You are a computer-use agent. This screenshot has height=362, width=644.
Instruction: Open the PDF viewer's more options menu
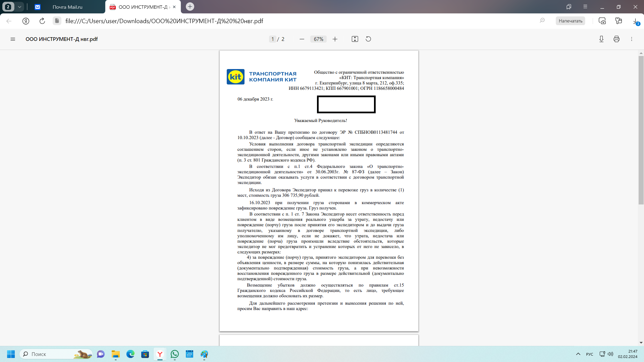coord(632,39)
